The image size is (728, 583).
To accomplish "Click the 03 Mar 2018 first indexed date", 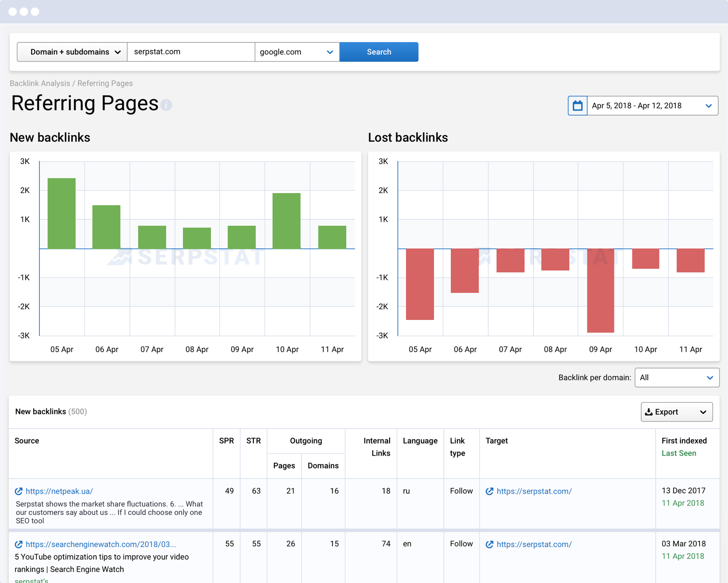I will pyautogui.click(x=684, y=544).
